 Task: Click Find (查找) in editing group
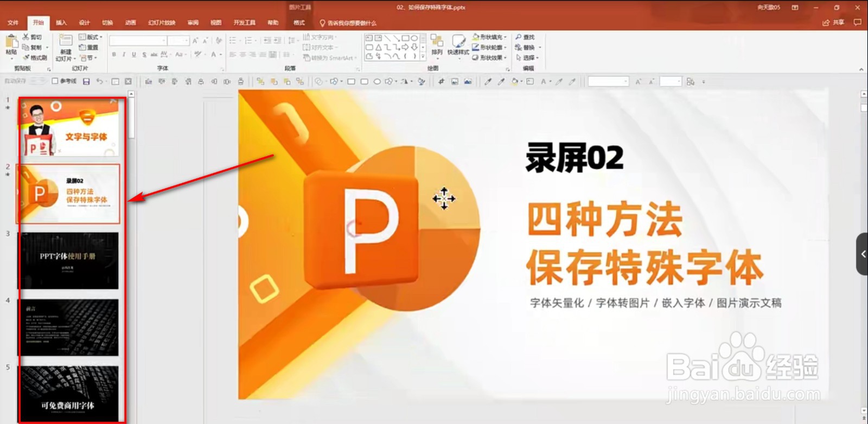(x=525, y=37)
